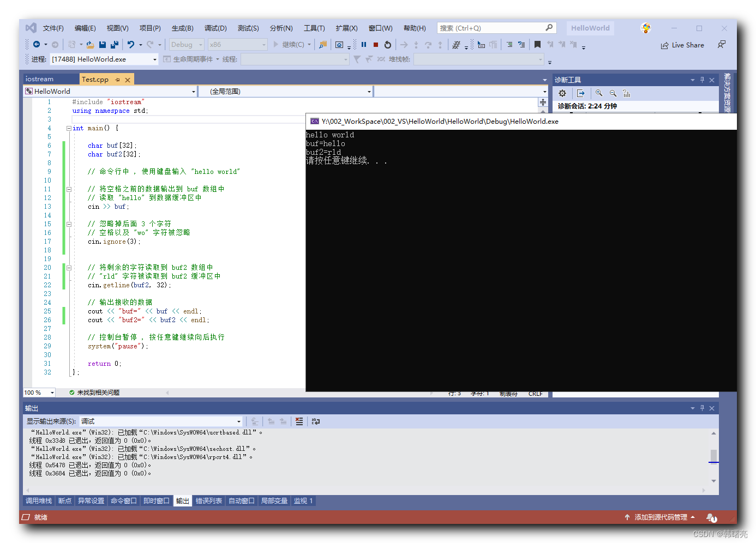This screenshot has height=543, width=756.
Task: Click the show next statement icon
Action: [x=404, y=45]
